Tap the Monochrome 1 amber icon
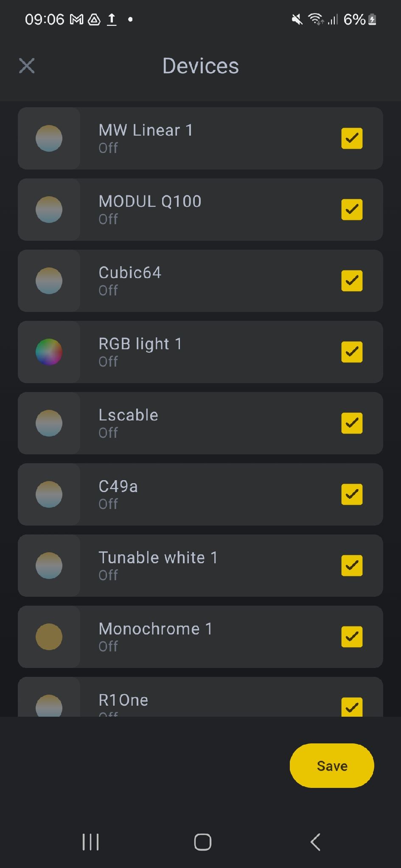 coord(49,637)
